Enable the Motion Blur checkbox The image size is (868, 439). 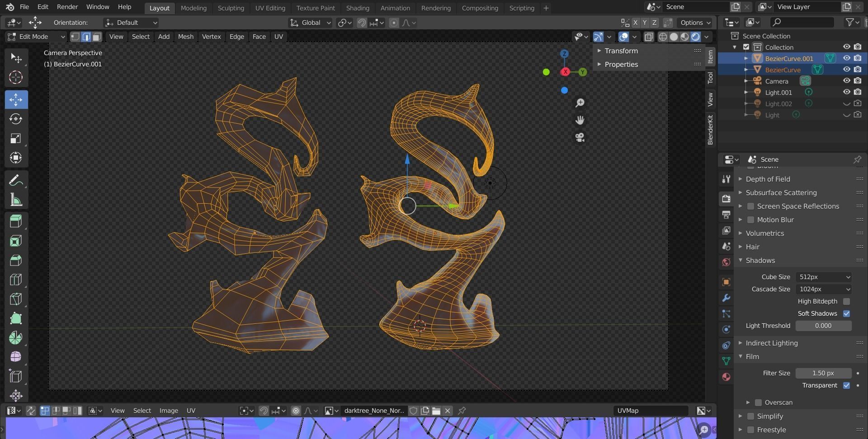click(750, 220)
